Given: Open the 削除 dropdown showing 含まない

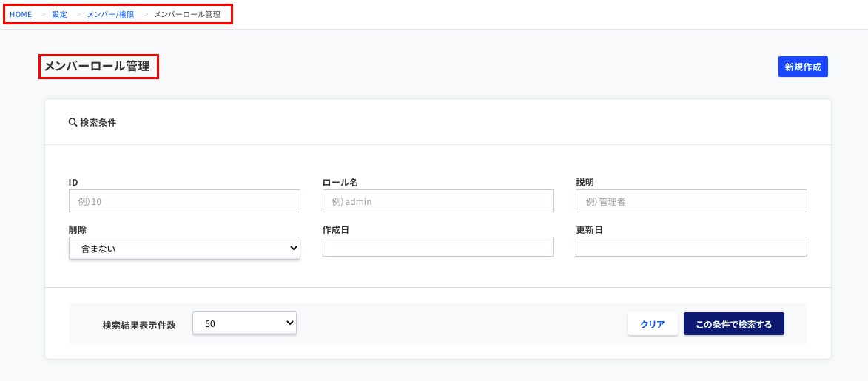Looking at the screenshot, I should point(184,249).
